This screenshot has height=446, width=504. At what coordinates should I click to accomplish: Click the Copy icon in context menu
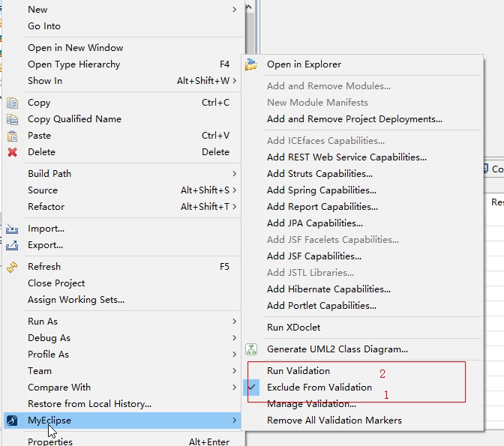coord(12,103)
